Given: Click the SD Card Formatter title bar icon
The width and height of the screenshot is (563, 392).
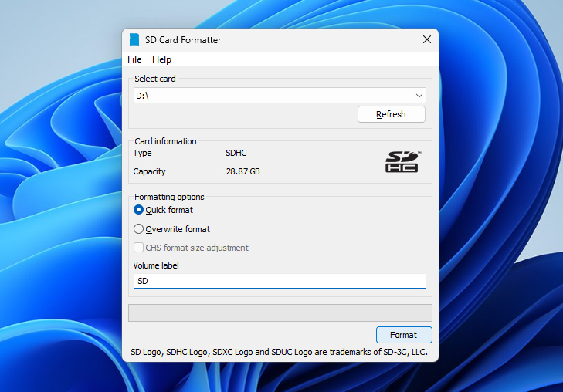Looking at the screenshot, I should [134, 39].
